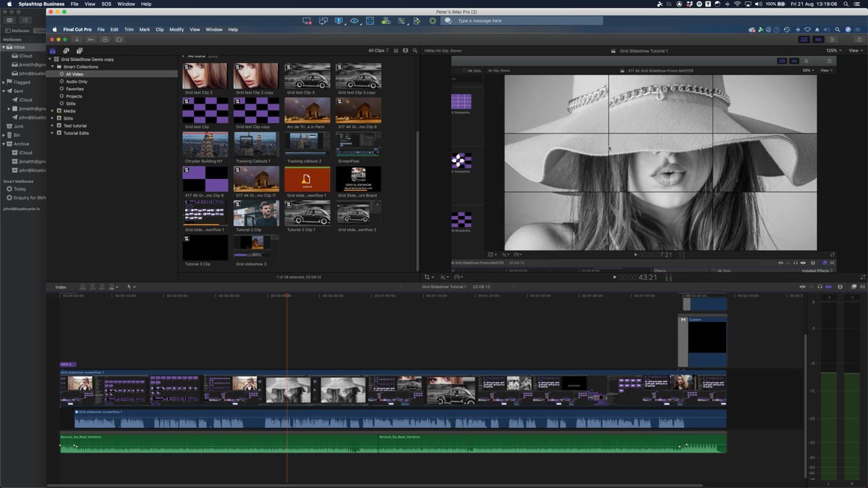Click the Edit menu in Final Cut Pro
This screenshot has width=868, height=488.
[x=115, y=30]
